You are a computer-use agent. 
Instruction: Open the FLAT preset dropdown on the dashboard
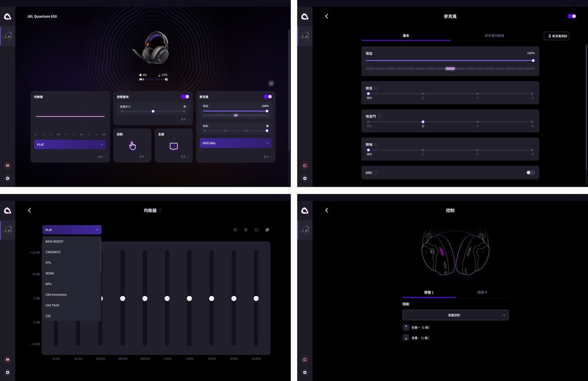tap(70, 144)
